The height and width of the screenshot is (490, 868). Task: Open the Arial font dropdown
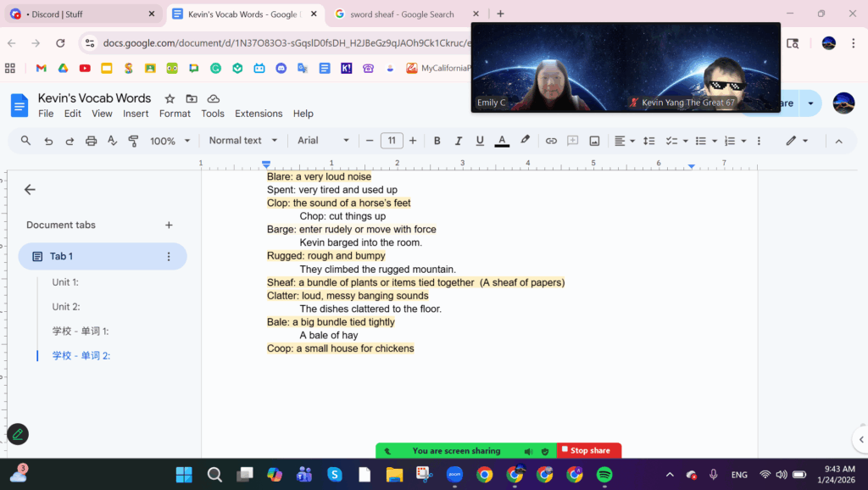(x=323, y=141)
